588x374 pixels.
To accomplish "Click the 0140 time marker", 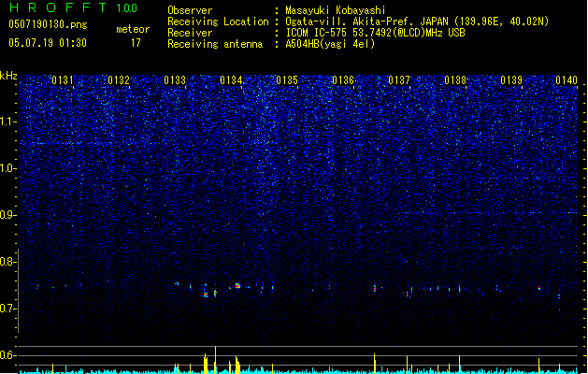I will tap(566, 80).
